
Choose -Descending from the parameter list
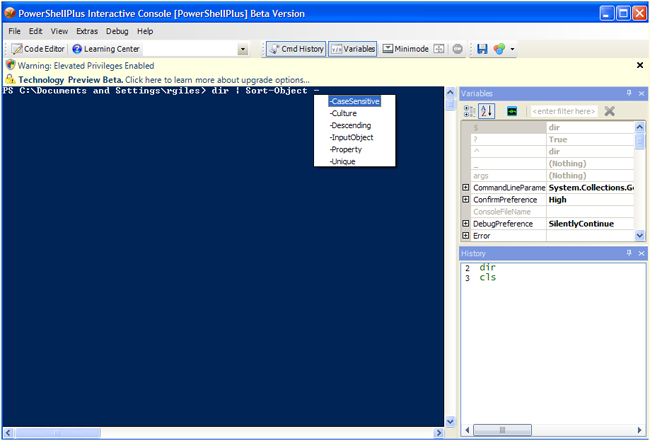pyautogui.click(x=350, y=125)
